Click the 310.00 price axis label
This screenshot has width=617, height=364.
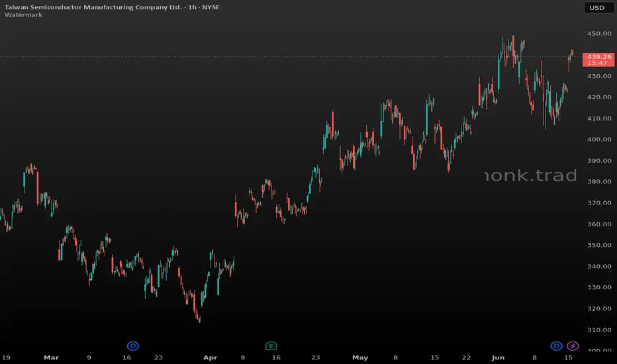coord(599,330)
